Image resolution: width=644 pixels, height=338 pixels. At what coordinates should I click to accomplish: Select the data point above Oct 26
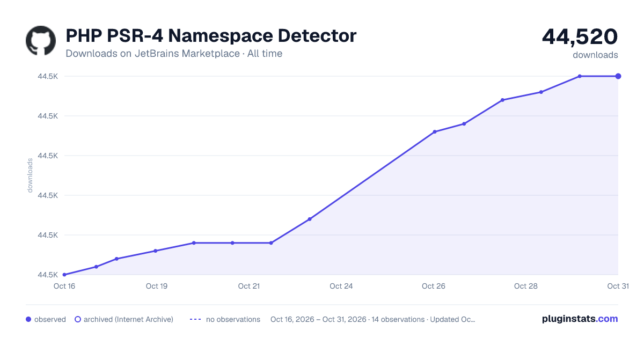coord(434,131)
